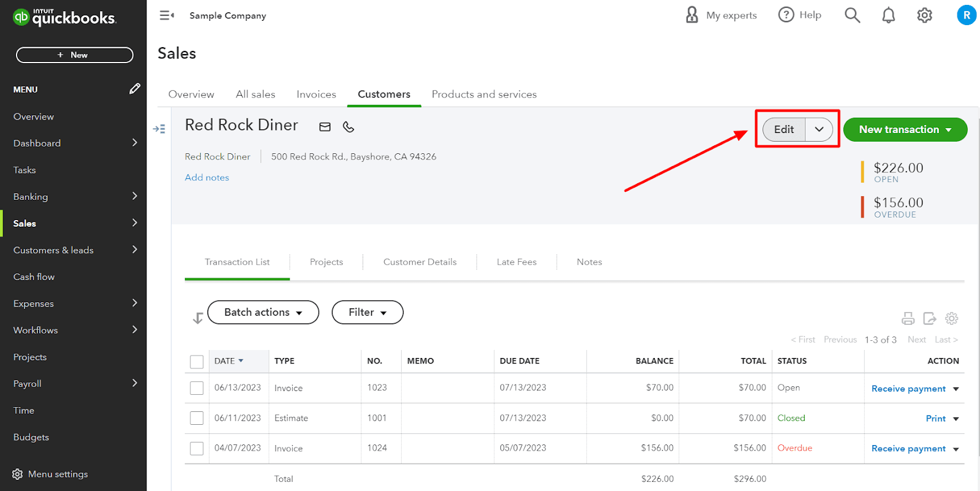Collapse the left navigation menu icon

click(x=167, y=15)
